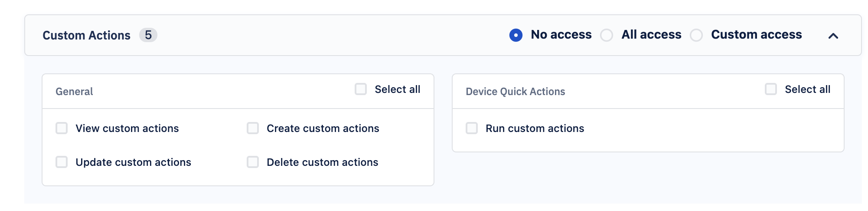Click the "Custom access" label text
868x211 pixels.
(x=756, y=35)
